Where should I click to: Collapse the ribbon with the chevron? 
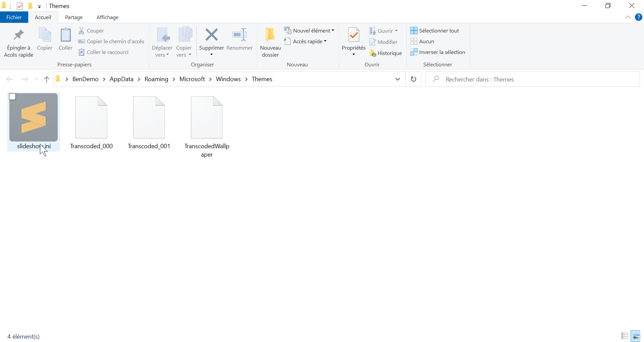coord(628,17)
